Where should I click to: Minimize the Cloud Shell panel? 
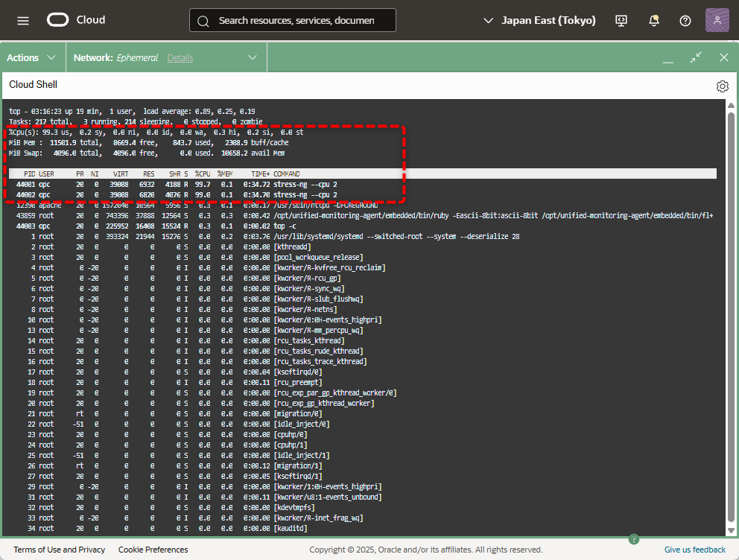668,57
